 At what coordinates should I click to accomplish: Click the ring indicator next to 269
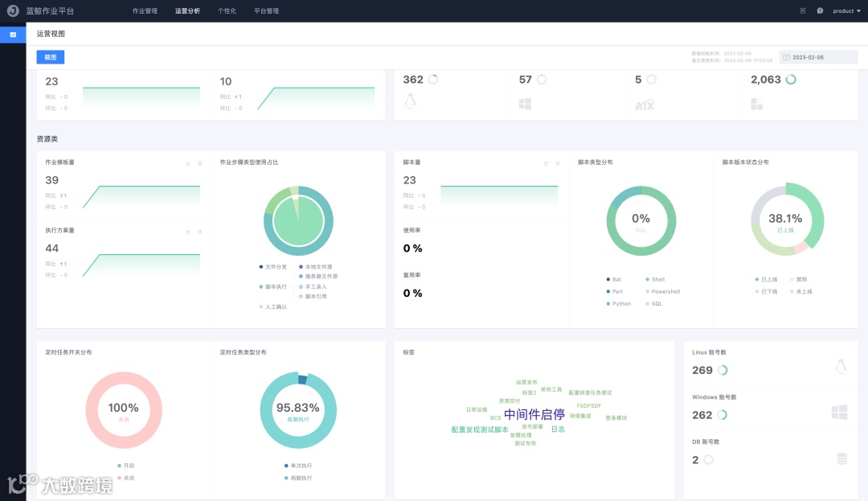pyautogui.click(x=723, y=370)
